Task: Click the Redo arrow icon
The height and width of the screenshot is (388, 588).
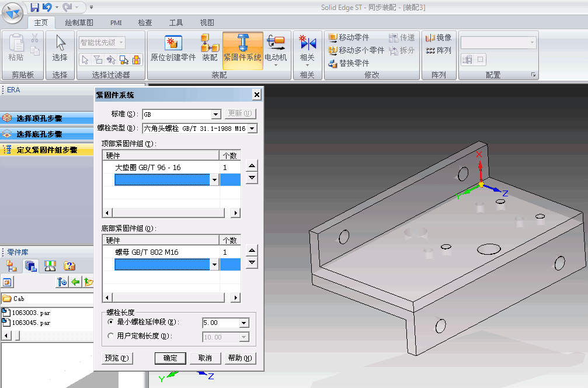Action: click(68, 7)
